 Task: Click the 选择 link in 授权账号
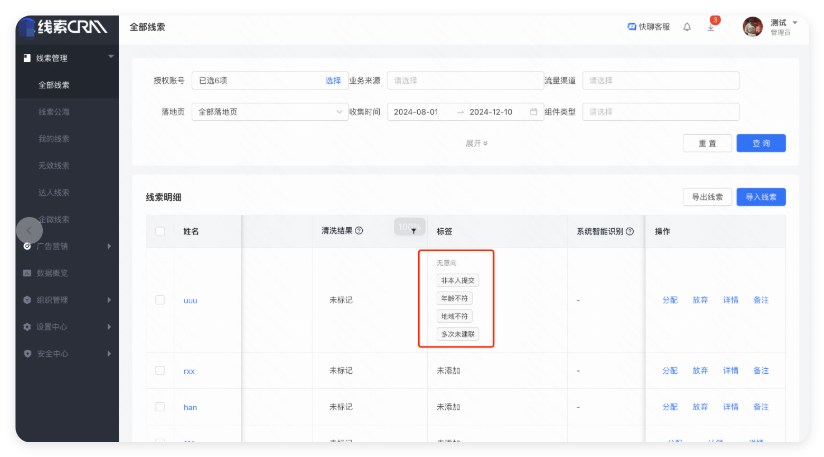333,80
